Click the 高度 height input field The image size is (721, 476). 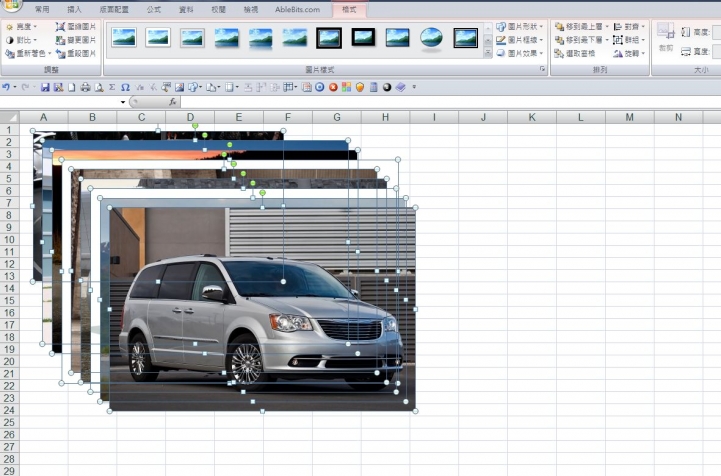point(716,32)
